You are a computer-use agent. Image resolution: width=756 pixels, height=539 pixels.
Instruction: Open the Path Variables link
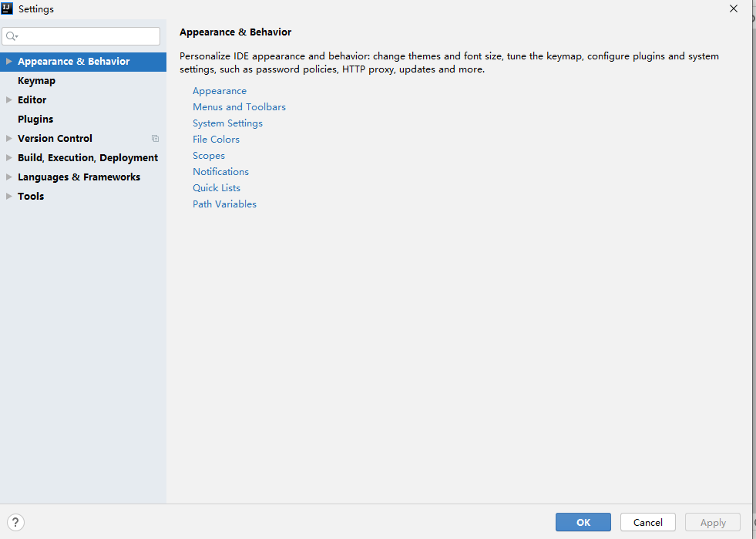(x=225, y=204)
